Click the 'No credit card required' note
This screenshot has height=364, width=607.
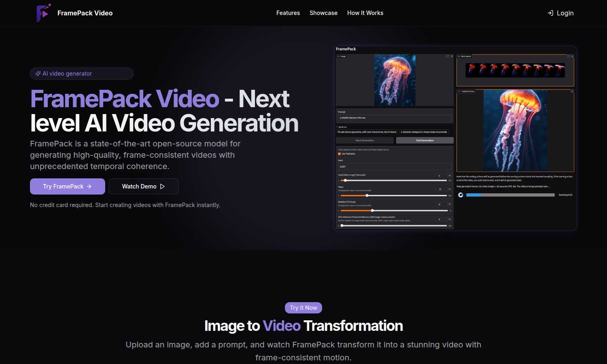click(x=125, y=205)
